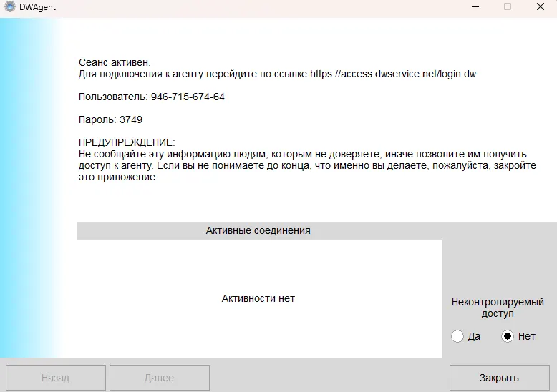Select the "Да" radio button
This screenshot has height=392, width=557.
458,336
